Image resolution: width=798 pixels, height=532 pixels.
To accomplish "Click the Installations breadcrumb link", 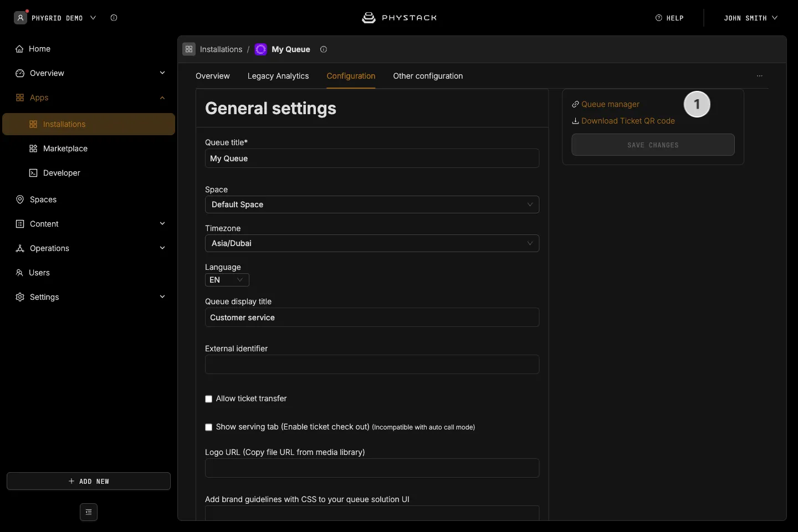I will (221, 49).
